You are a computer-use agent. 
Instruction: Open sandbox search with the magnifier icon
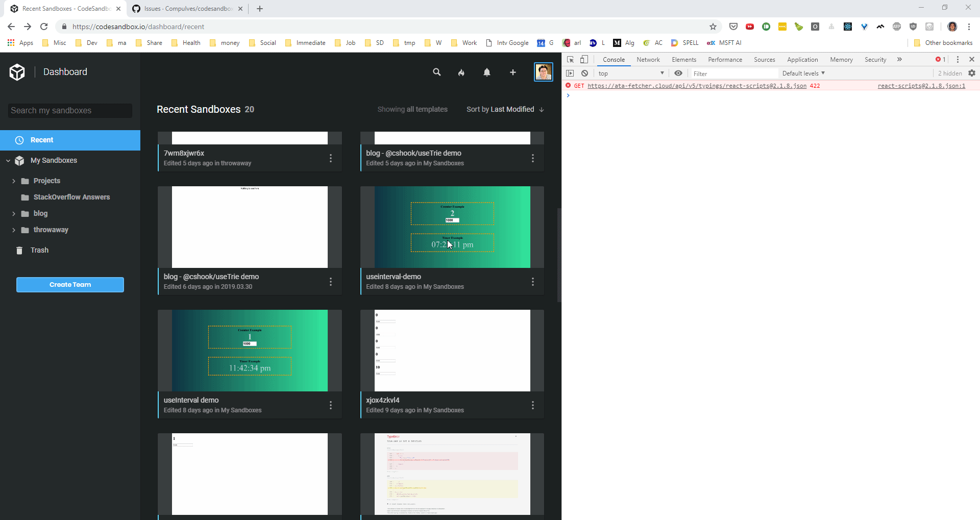[437, 72]
